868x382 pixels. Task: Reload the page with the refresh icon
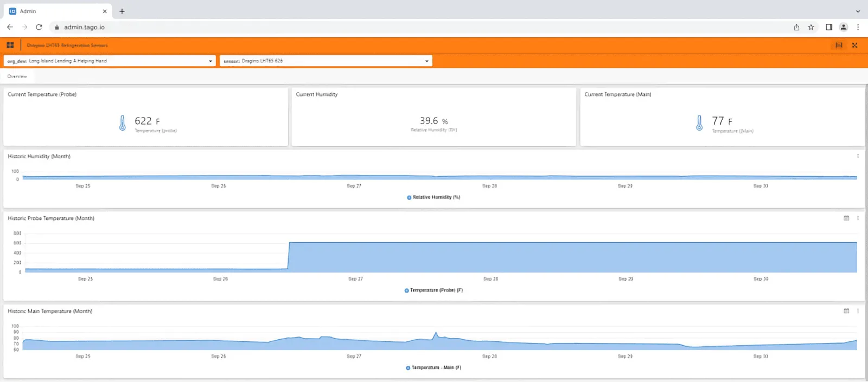tap(39, 27)
